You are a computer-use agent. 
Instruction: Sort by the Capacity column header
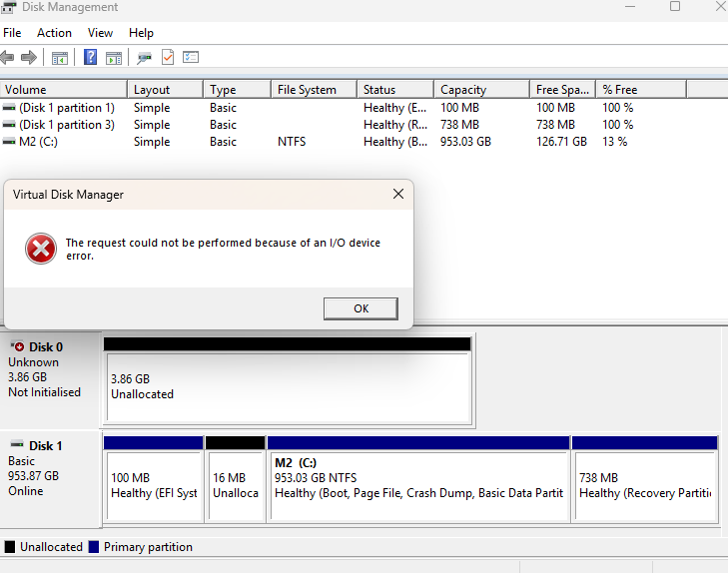click(x=482, y=90)
